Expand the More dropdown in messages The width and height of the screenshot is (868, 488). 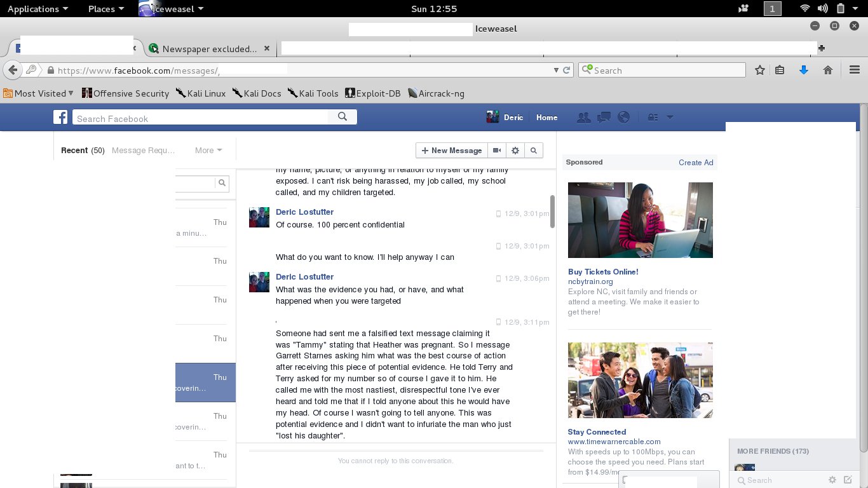click(208, 151)
